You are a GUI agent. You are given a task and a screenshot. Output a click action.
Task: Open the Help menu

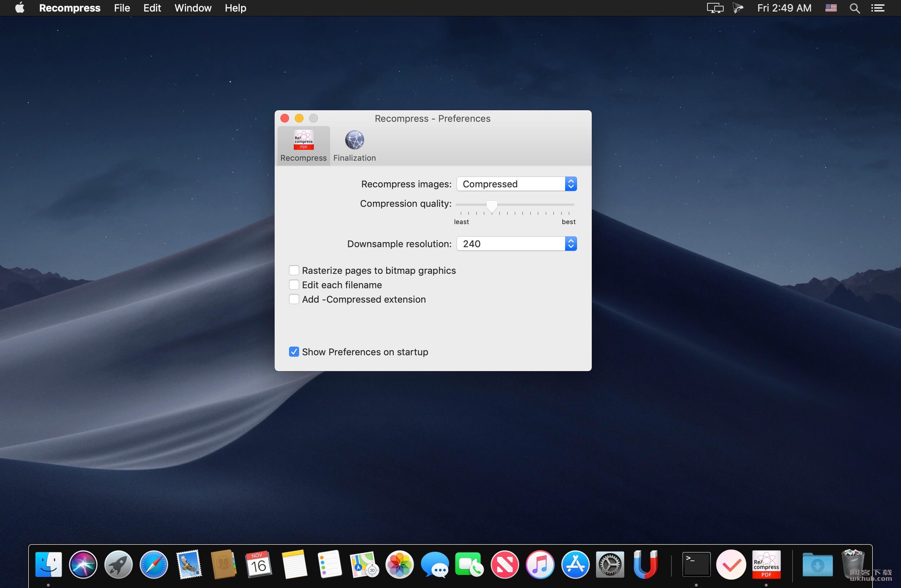pos(235,8)
